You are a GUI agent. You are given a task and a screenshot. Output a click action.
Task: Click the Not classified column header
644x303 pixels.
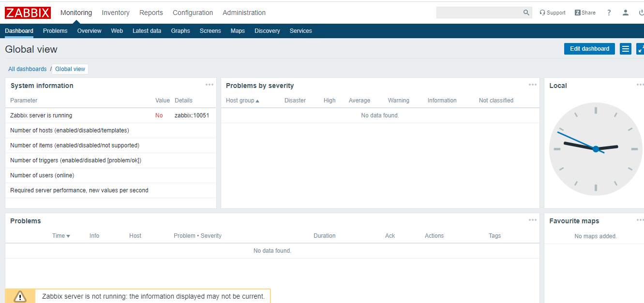click(496, 101)
